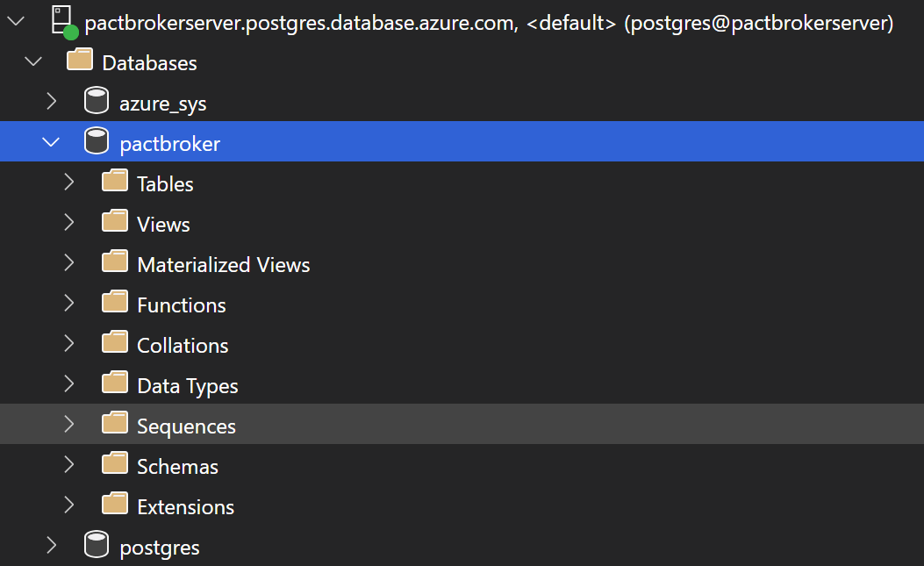Select the Schemas label

click(x=177, y=467)
